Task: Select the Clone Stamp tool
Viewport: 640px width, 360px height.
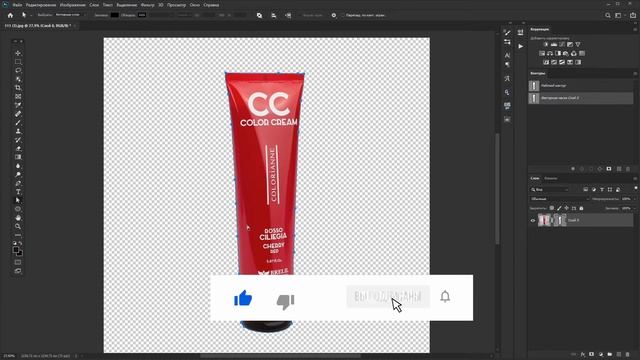Action: (x=18, y=131)
